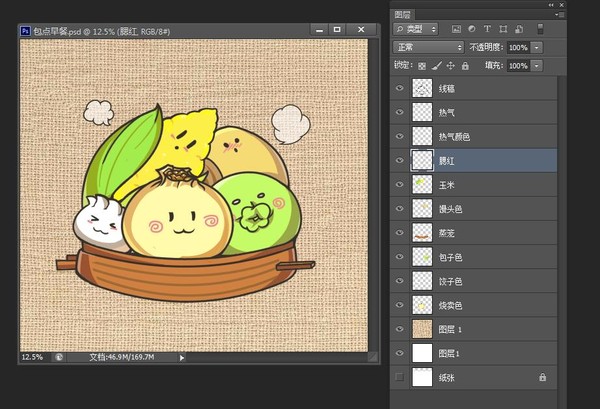Open the 正常 blend mode dropdown
This screenshot has width=600, height=409.
[428, 47]
